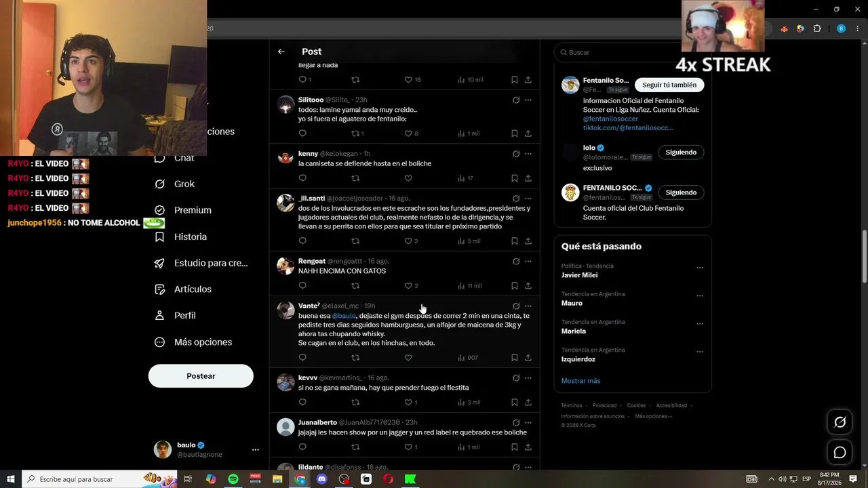Like Silitooo's post about lamine yamal
Image resolution: width=868 pixels, height=488 pixels.
click(408, 134)
